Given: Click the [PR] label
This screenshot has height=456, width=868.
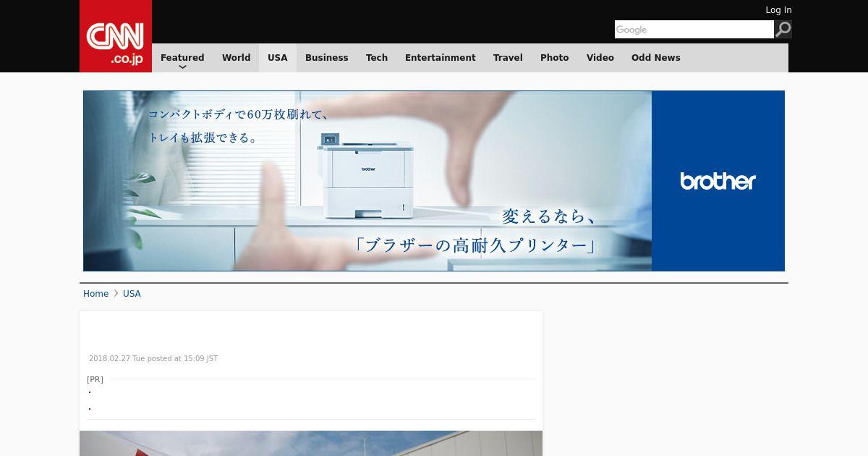Looking at the screenshot, I should (x=95, y=379).
